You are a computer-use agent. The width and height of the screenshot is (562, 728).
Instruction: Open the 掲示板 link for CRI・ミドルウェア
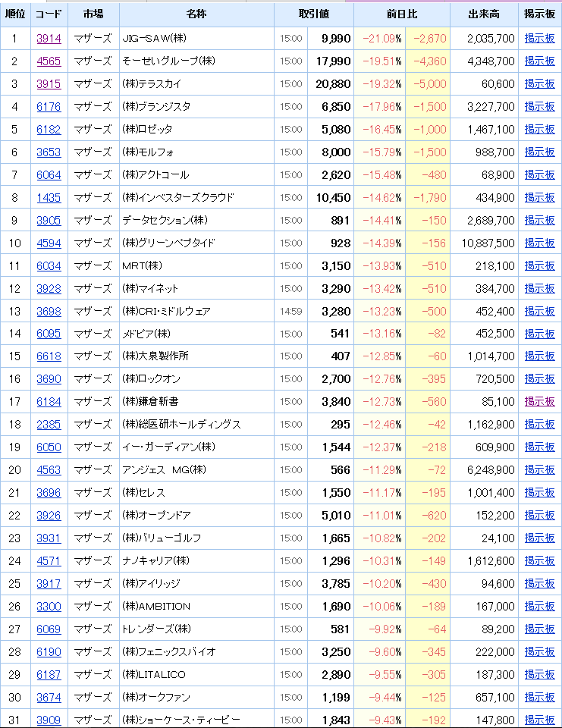(x=540, y=312)
